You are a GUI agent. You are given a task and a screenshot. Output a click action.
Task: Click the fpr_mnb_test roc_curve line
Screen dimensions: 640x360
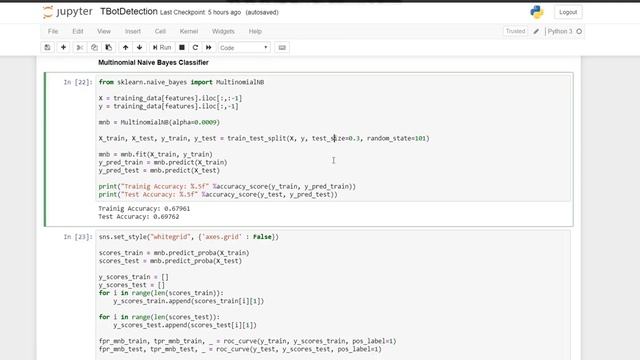point(240,349)
